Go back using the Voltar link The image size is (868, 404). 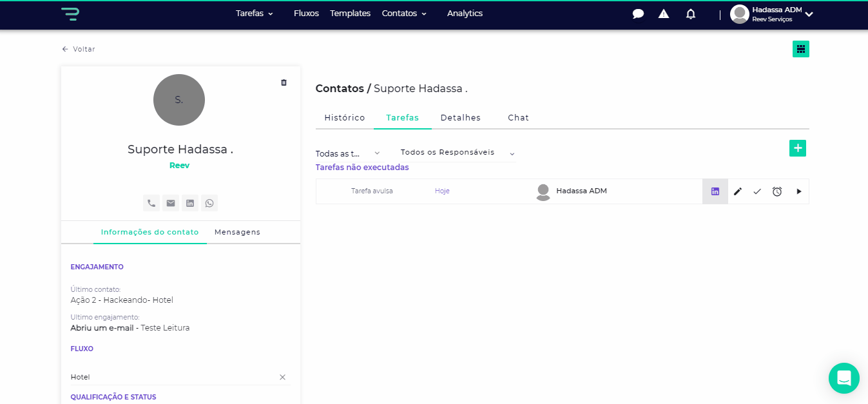tap(79, 49)
